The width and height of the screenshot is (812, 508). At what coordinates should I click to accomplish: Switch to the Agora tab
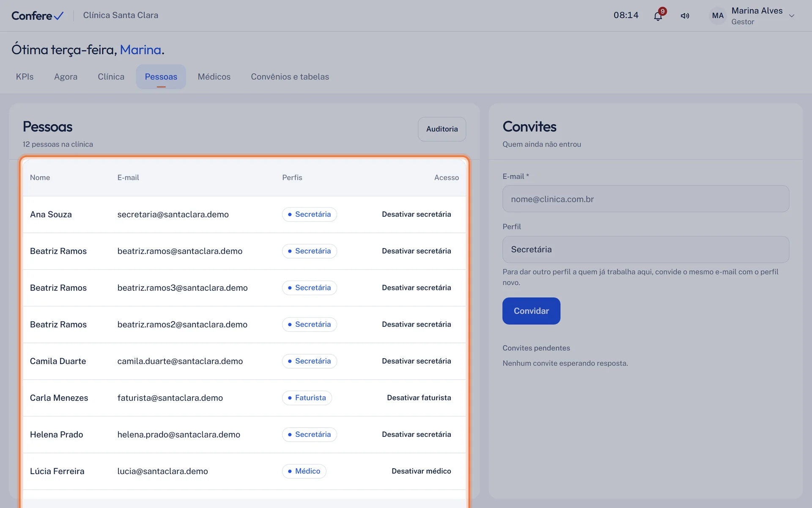[66, 77]
